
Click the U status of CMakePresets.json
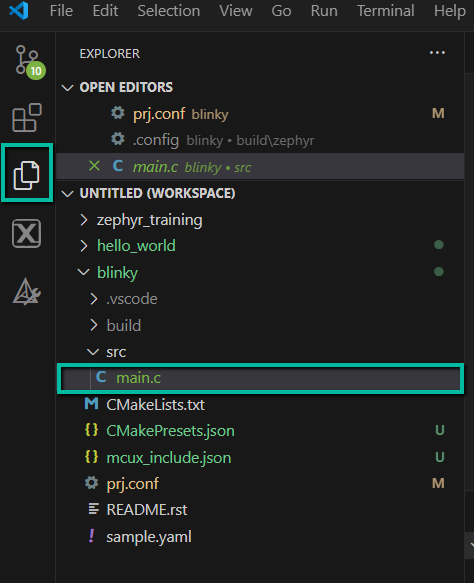coord(439,430)
